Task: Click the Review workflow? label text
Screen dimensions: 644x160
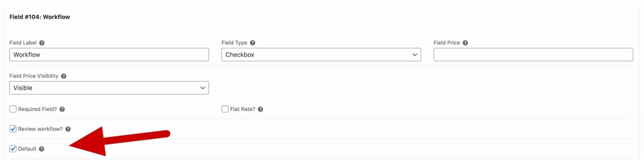Action: point(40,129)
